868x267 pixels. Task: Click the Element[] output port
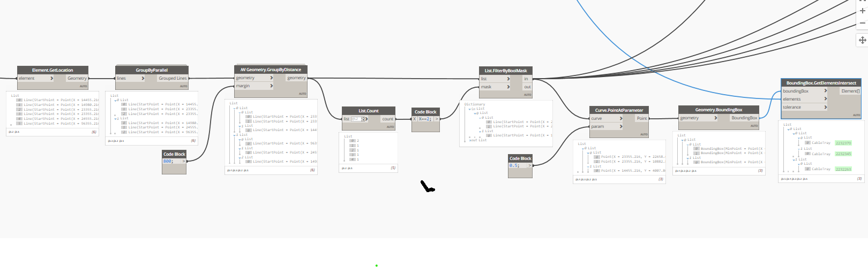click(850, 91)
